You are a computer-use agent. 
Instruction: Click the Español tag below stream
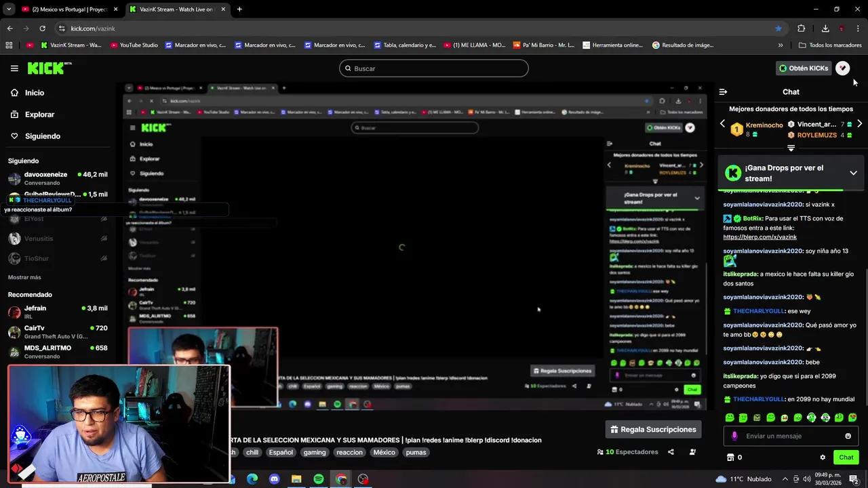[x=281, y=453]
